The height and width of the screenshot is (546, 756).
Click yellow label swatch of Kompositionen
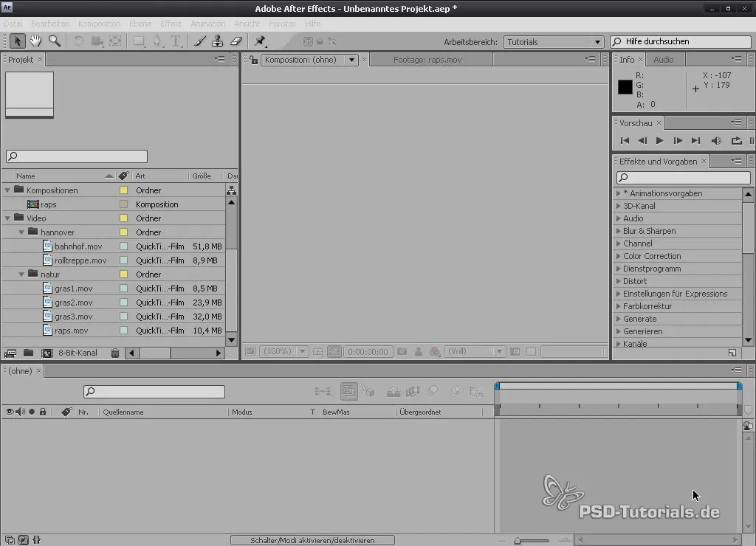click(x=123, y=190)
